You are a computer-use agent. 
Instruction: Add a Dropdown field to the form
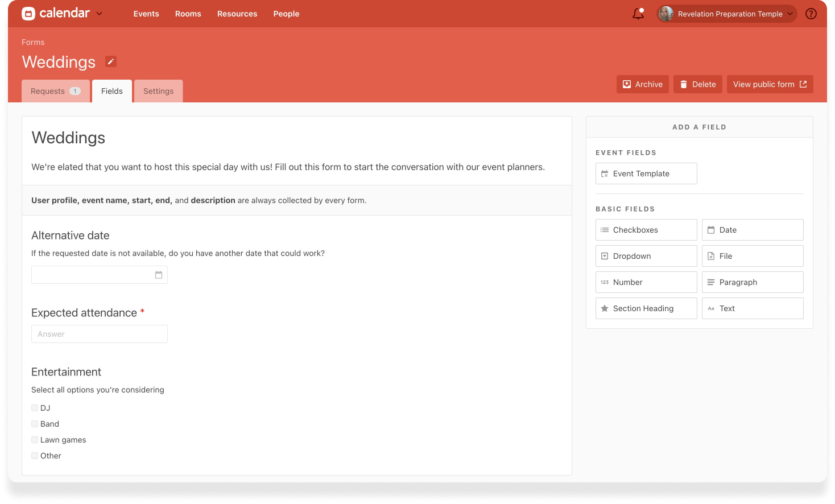pyautogui.click(x=646, y=256)
